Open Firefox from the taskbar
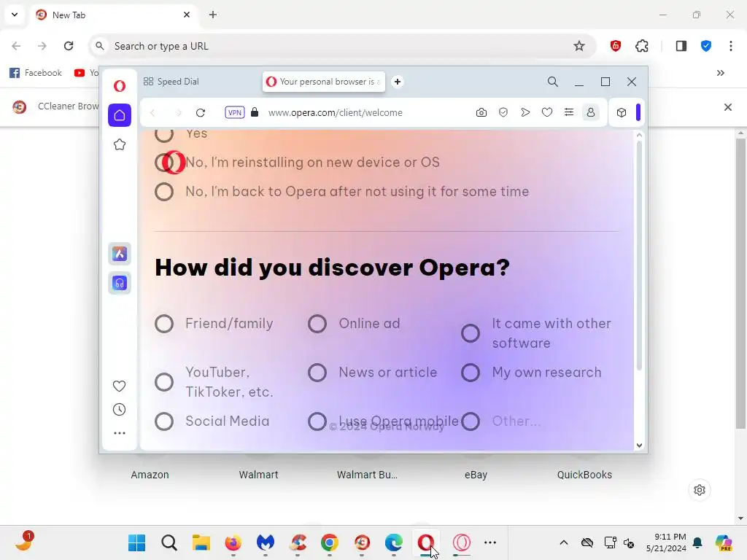Viewport: 747px width, 560px height. point(233,542)
